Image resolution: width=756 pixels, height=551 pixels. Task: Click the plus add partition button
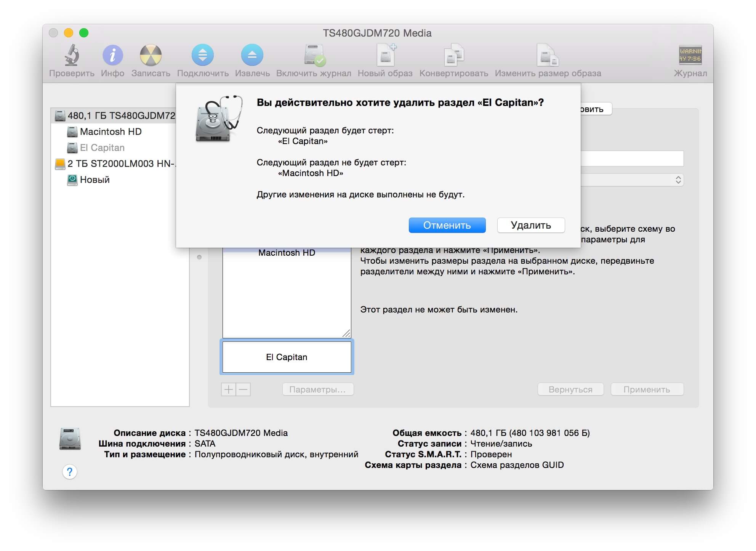228,389
